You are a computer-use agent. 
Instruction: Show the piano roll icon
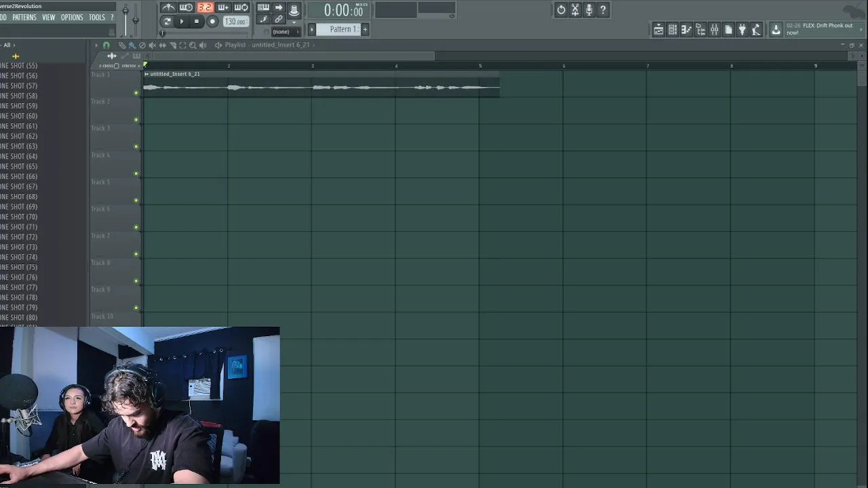(686, 30)
